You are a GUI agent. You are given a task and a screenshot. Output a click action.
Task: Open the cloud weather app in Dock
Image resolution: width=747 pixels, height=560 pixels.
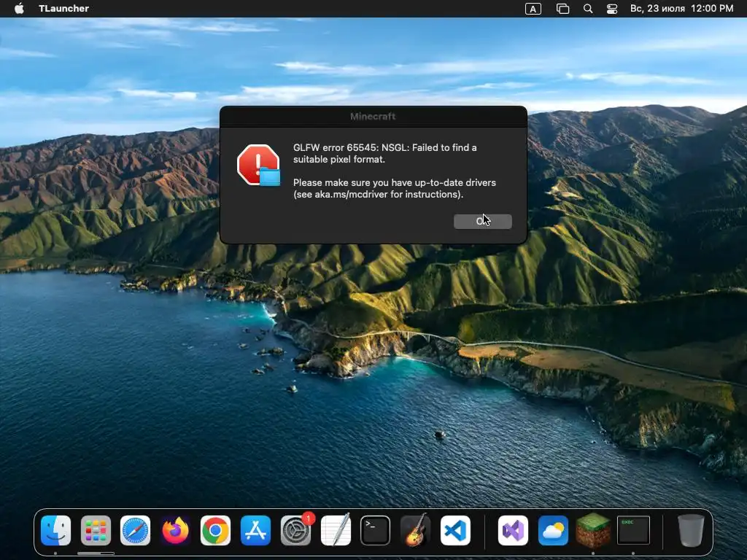pyautogui.click(x=553, y=530)
